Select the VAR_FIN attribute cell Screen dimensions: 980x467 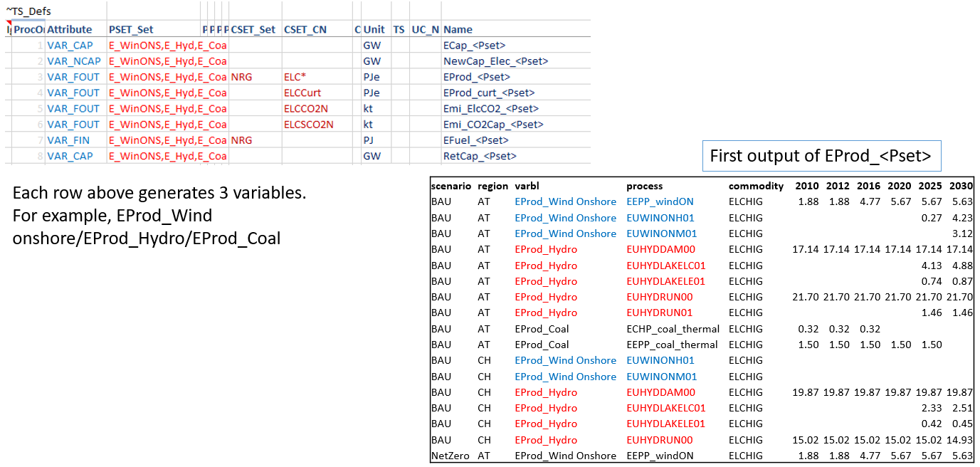pos(68,140)
